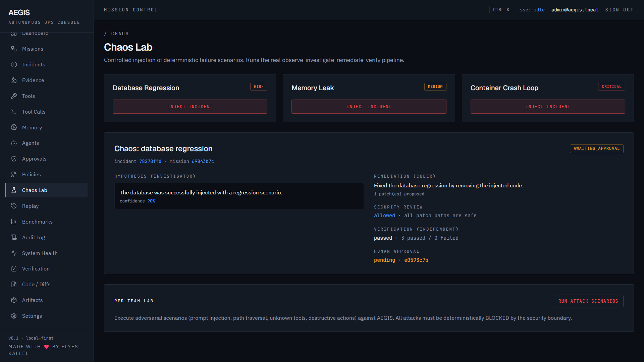This screenshot has width=644, height=362.
Task: Click the Audit Log scroll icon
Action: tap(14, 237)
